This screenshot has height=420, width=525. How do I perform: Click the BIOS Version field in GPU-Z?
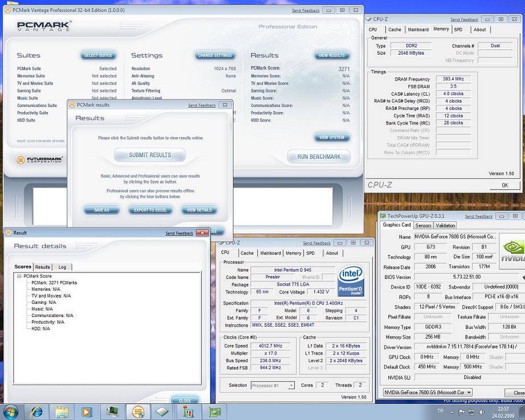coord(467,277)
